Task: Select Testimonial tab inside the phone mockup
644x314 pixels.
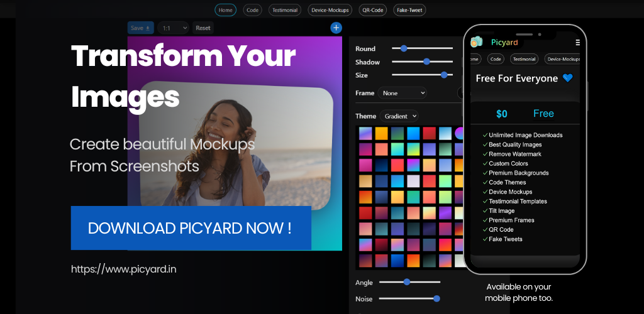Action: pos(524,59)
